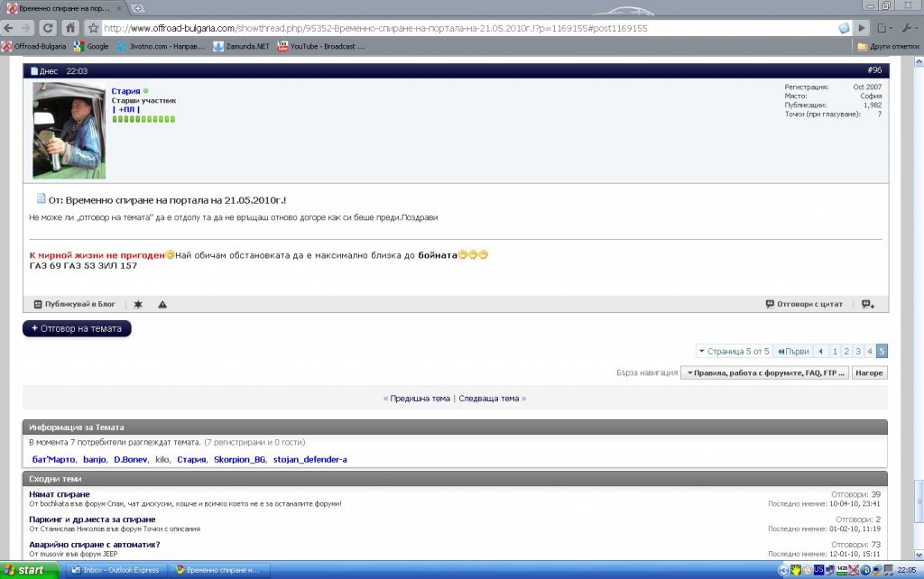Open thread Аварийно спиране с автоматик?
The image size is (924, 579).
pos(94,544)
